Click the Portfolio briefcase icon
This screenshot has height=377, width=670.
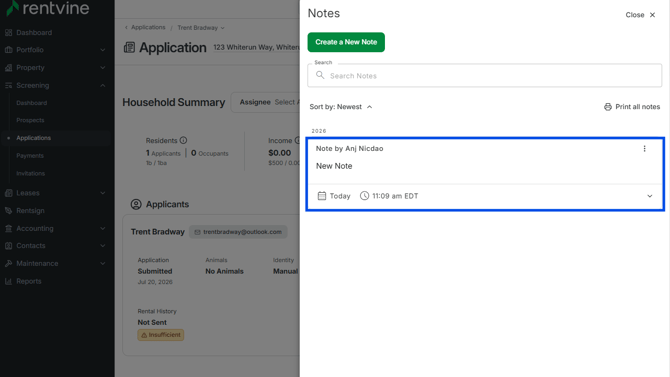9,50
